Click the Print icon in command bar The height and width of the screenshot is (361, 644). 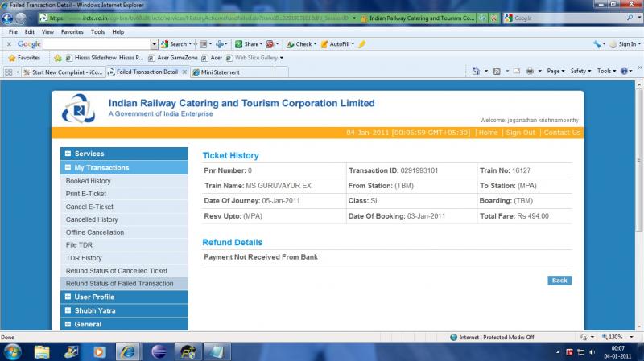pos(530,71)
